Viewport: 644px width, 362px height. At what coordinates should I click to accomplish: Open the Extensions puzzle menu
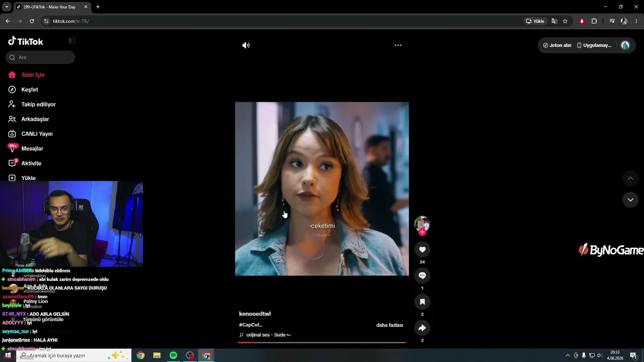[x=594, y=21]
